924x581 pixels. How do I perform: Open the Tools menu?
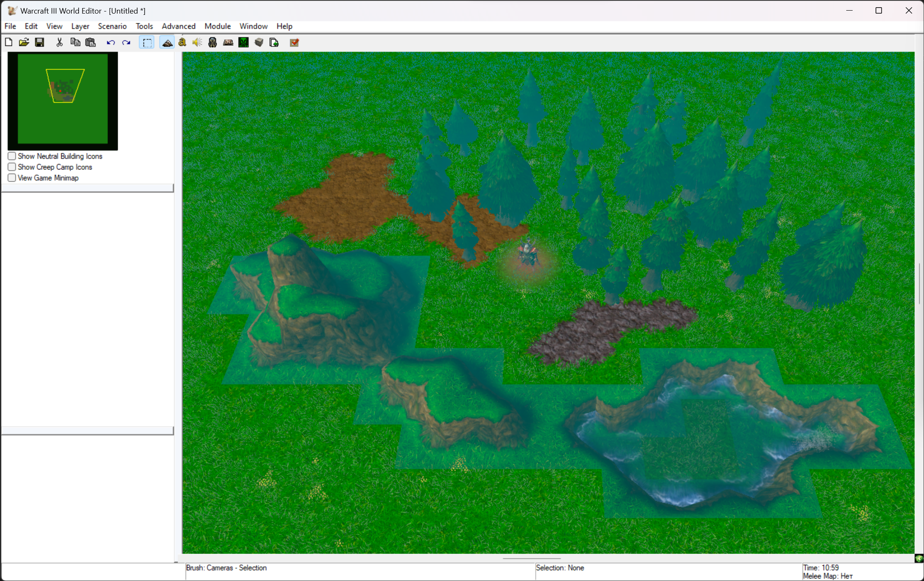(x=144, y=26)
